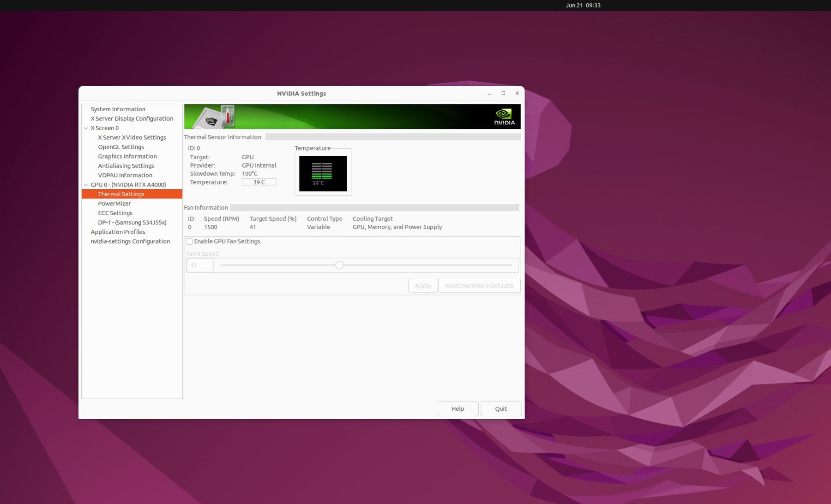Screen dimensions: 831x504
Task: Click the NVIDIA logo in the banner
Action: tap(504, 117)
